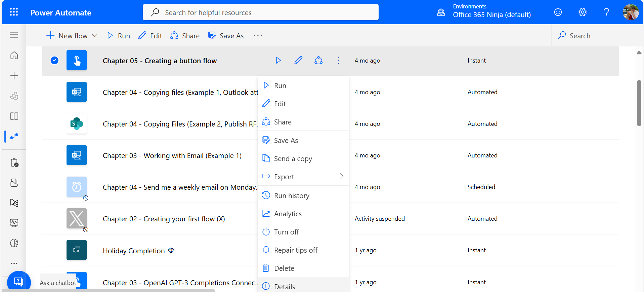This screenshot has width=644, height=292.
Task: Click the button flow icon for Chapter 05
Action: 77,60
